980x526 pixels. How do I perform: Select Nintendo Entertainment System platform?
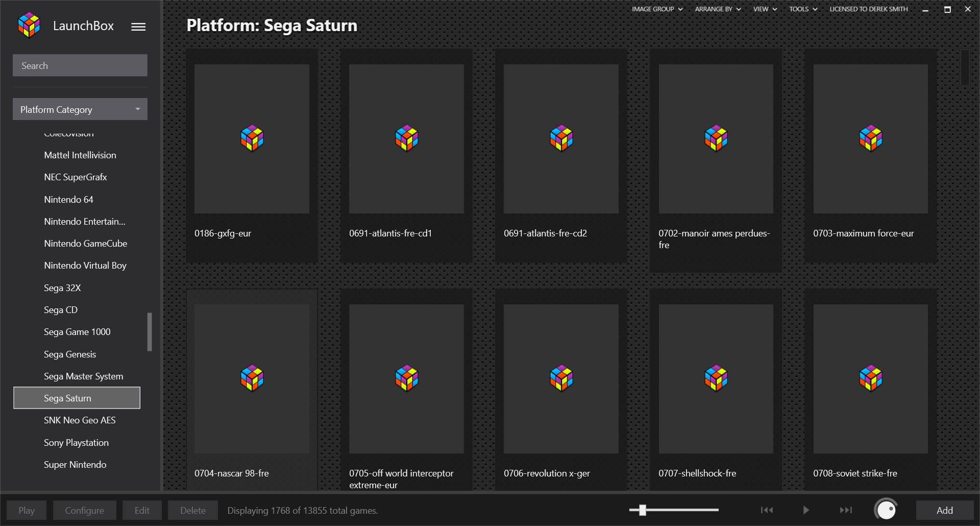tap(85, 221)
